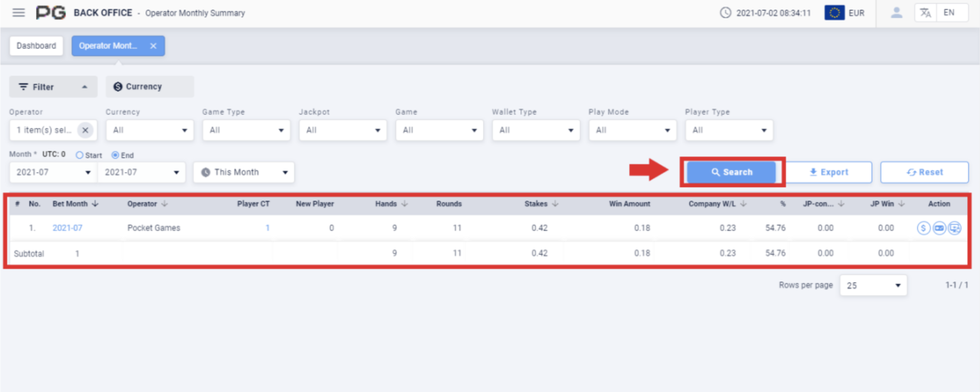Click the Pocket Games operator cell
Viewport: 980px width, 392px height.
154,228
